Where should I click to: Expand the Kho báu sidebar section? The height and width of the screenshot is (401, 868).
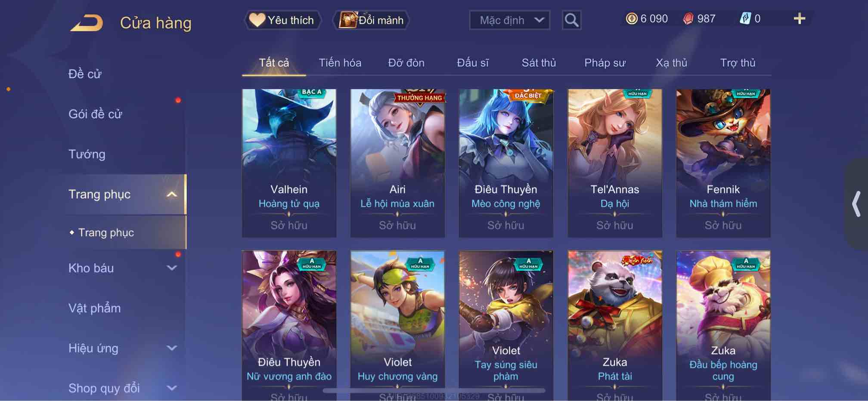pos(171,268)
